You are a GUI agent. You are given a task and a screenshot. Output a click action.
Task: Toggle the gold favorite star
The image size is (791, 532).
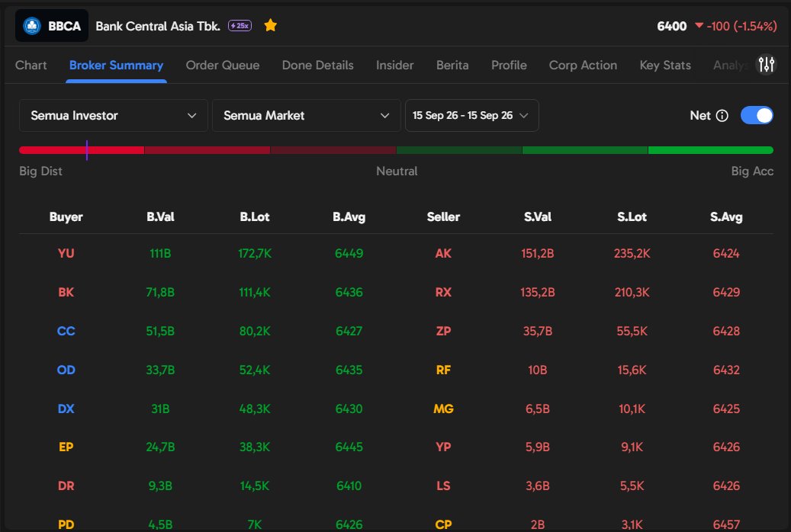tap(270, 25)
